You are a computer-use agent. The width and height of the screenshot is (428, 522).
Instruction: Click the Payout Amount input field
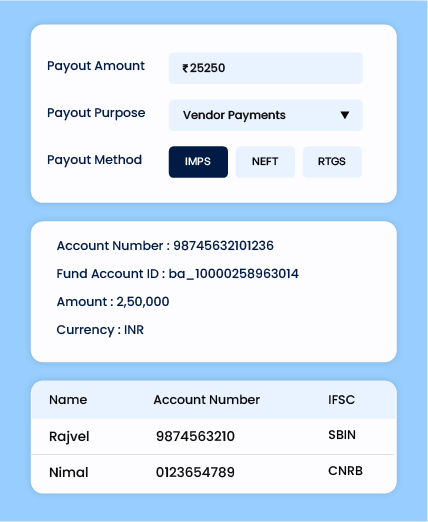coord(266,68)
